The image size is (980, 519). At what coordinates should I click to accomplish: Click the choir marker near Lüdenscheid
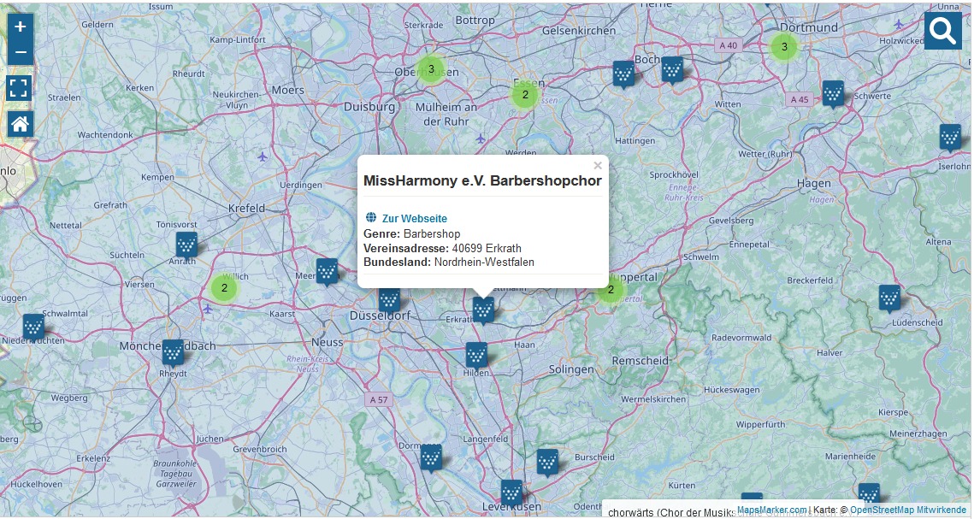[889, 298]
